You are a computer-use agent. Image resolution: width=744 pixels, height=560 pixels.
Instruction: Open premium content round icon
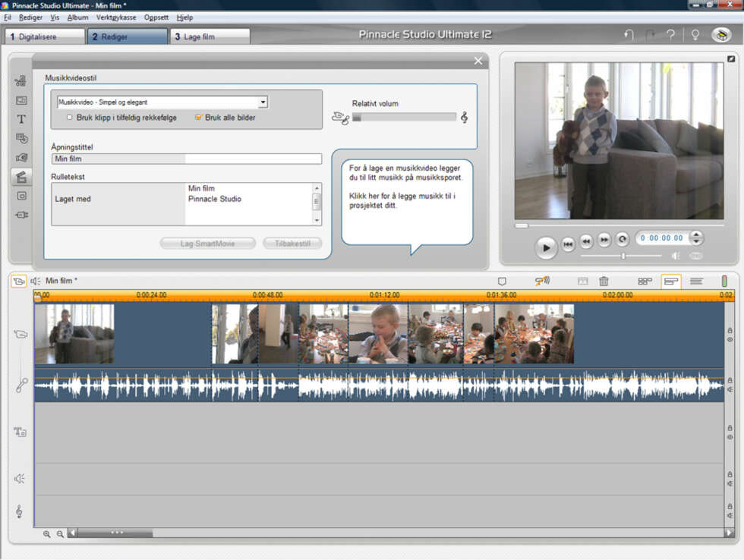pos(721,35)
